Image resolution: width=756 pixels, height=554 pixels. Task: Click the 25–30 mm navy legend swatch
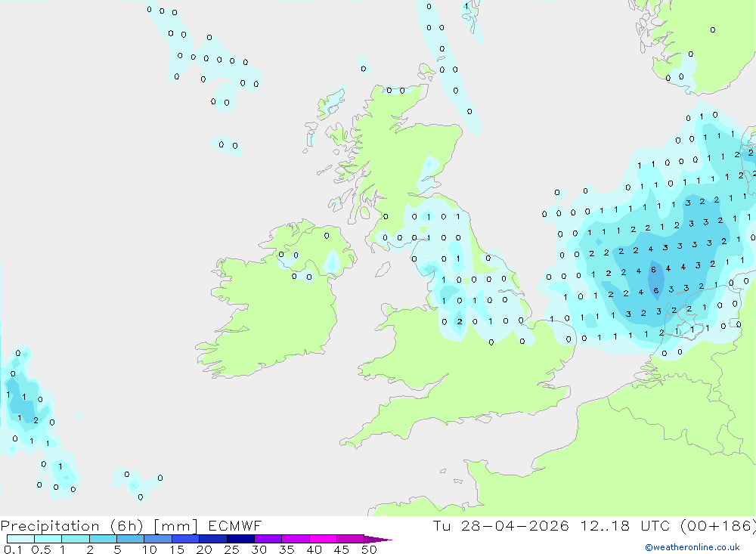click(x=240, y=539)
